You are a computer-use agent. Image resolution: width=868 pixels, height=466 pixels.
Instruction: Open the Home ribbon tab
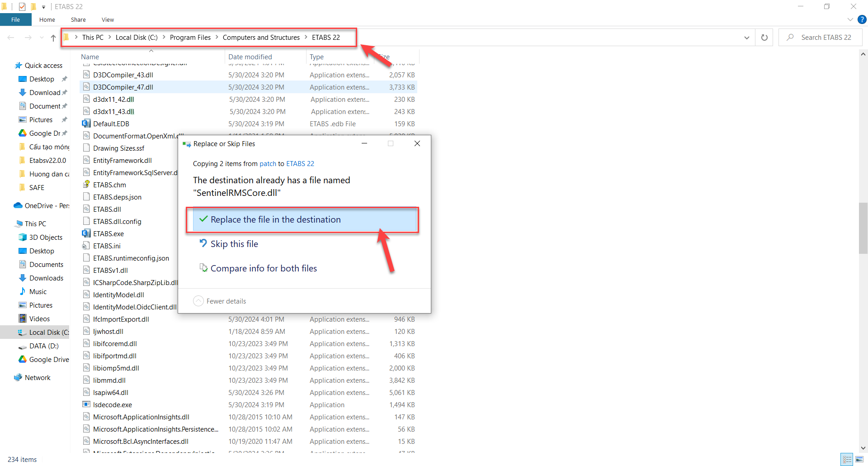[x=47, y=19]
